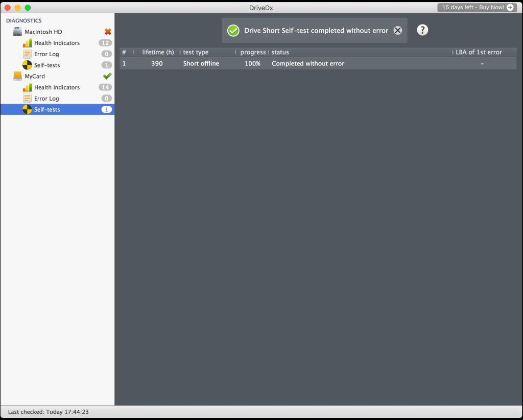Open Error Log under Macintosh HD
523x420 pixels.
pos(46,54)
